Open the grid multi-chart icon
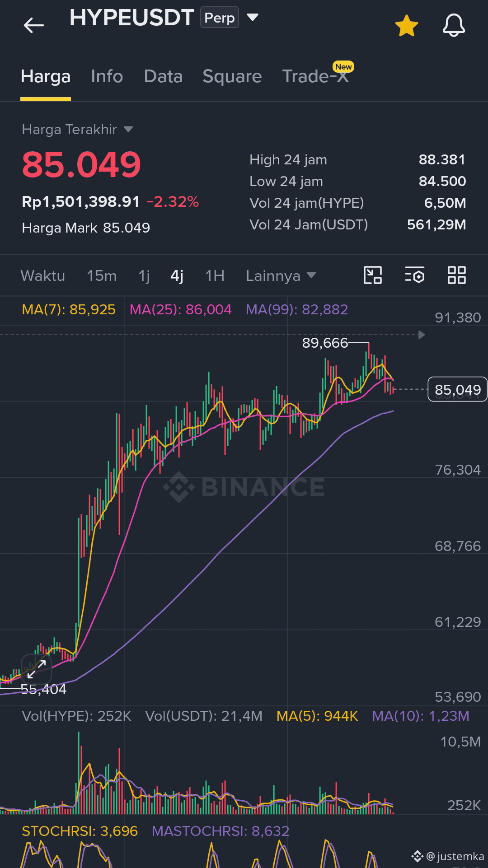488x868 pixels. point(456,275)
